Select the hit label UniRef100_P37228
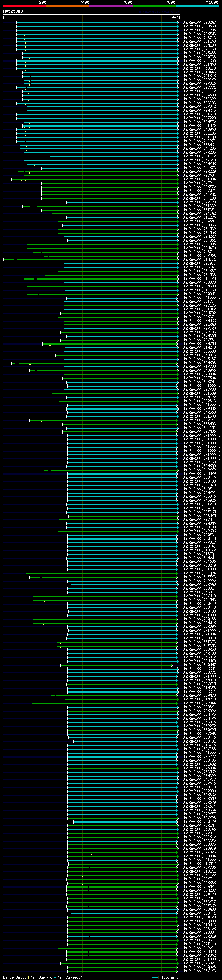Screen dimensions: 222x980 pos(199,118)
